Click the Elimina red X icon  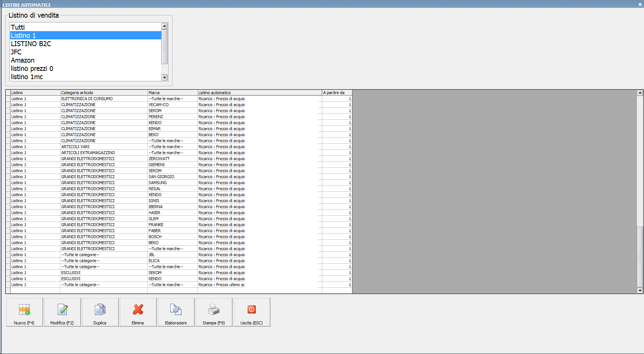[138, 309]
